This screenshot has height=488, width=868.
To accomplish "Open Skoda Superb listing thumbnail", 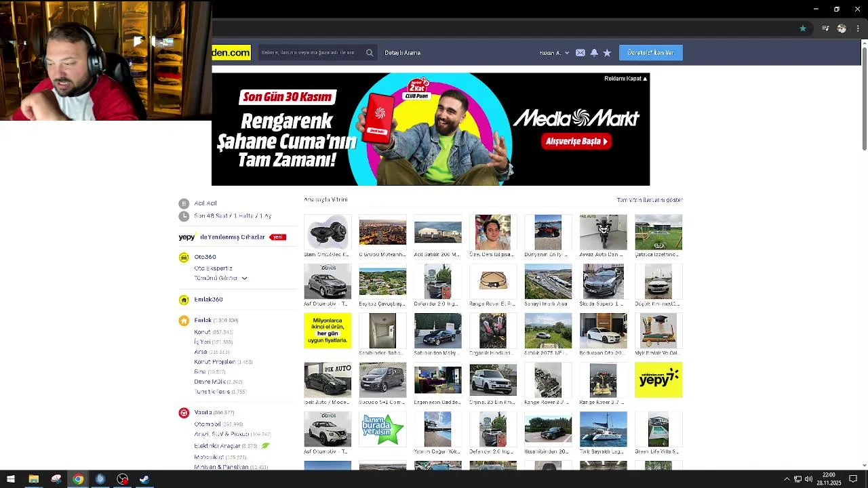I will tap(604, 281).
